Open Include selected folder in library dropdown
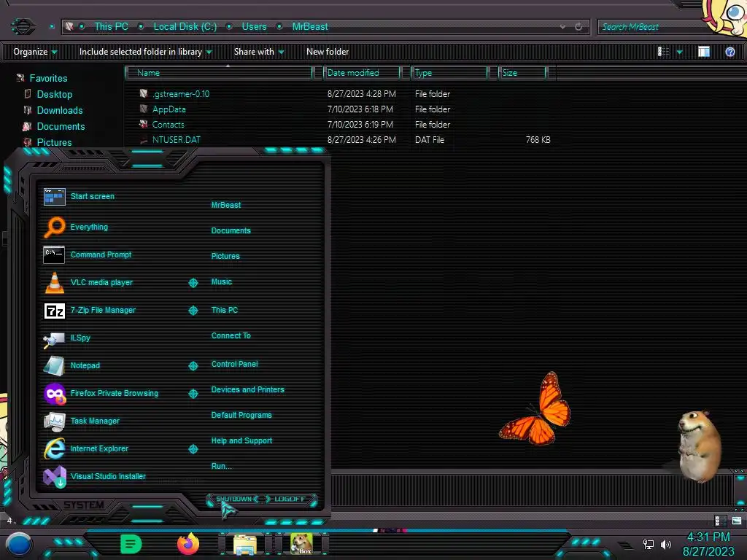The height and width of the screenshot is (560, 747). [145, 52]
